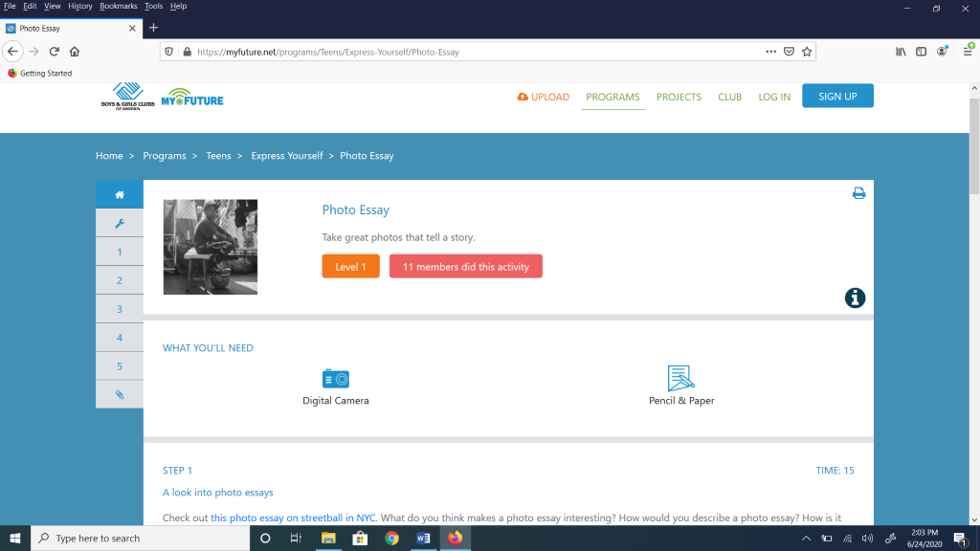This screenshot has width=980, height=551.
Task: Click the print icon on Photo Essay card
Action: (x=858, y=193)
